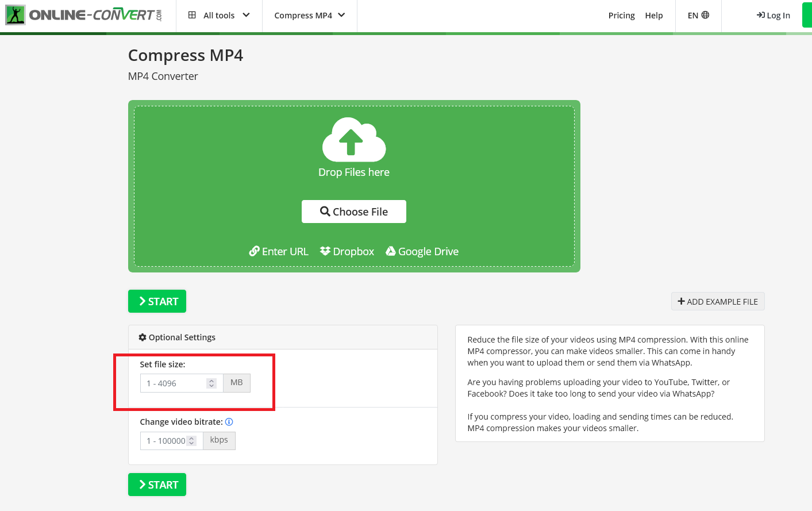The height and width of the screenshot is (511, 812).
Task: Click the 'MP4 Converter' subtitle
Action: point(163,76)
